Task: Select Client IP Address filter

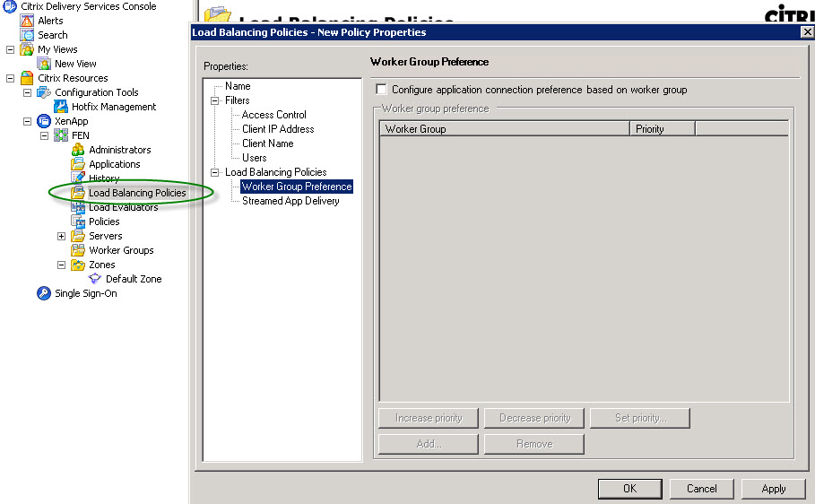Action: (278, 129)
